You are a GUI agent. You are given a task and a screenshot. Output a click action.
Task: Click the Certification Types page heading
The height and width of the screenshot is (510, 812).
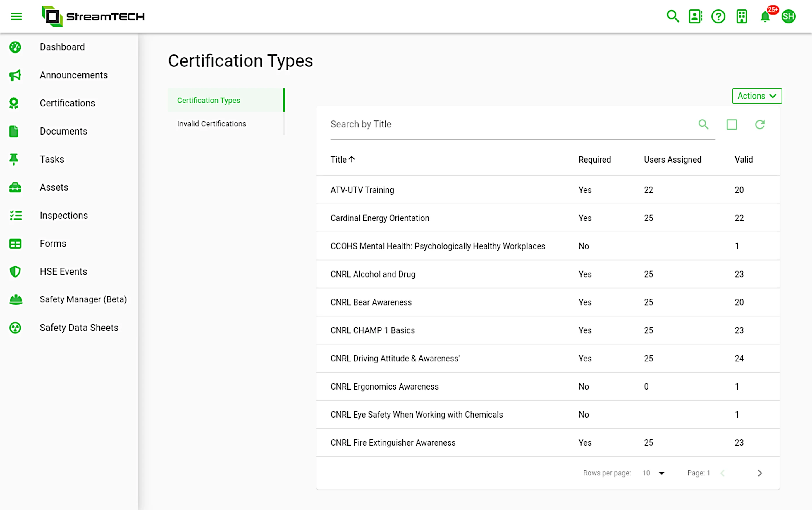(x=240, y=61)
